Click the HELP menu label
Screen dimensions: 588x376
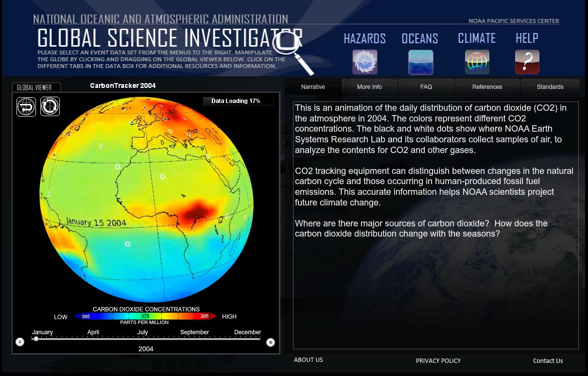(527, 38)
